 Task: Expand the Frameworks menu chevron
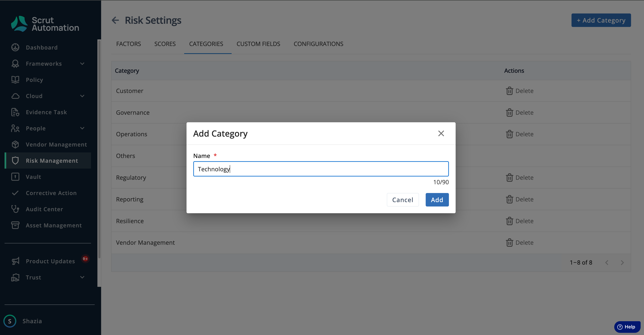82,64
